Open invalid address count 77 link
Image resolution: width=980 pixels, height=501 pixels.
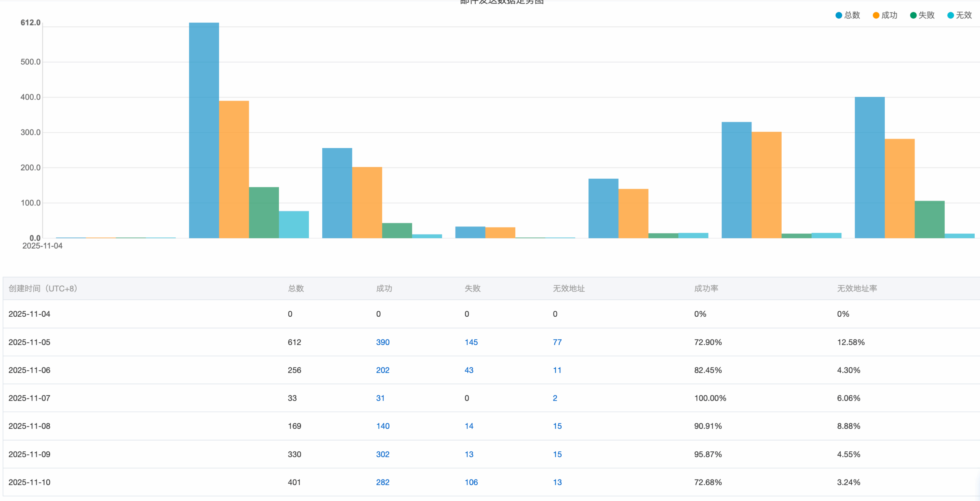coord(557,342)
